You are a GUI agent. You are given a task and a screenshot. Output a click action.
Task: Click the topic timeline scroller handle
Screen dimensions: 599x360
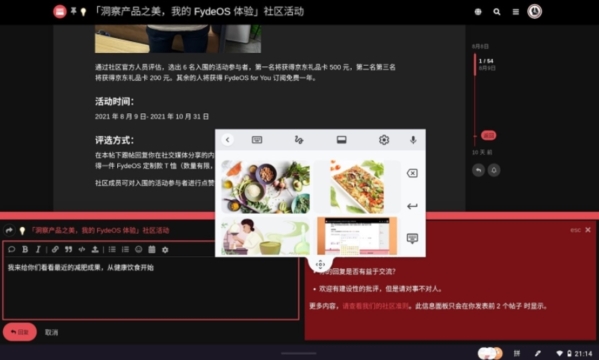point(475,64)
